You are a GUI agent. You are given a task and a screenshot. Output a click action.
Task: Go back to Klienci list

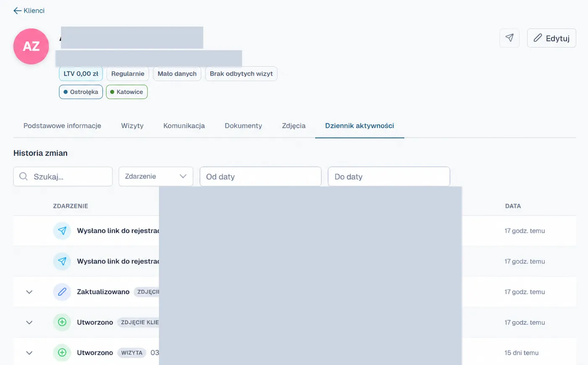point(29,10)
